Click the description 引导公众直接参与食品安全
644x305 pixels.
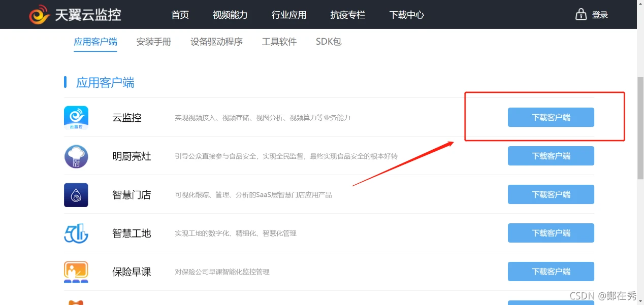point(286,156)
